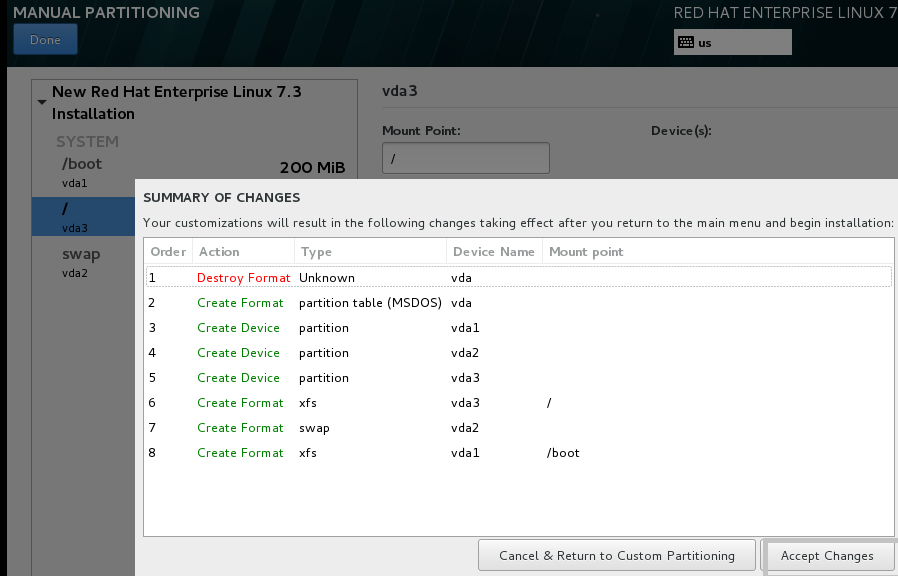The height and width of the screenshot is (576, 898).
Task: Select the swap vda2 partition entry
Action: click(x=84, y=262)
